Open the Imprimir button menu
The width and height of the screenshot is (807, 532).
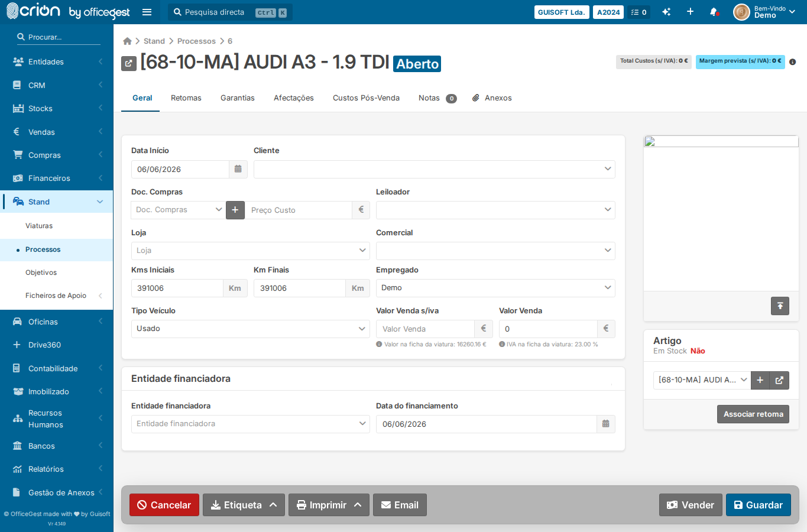tap(329, 505)
